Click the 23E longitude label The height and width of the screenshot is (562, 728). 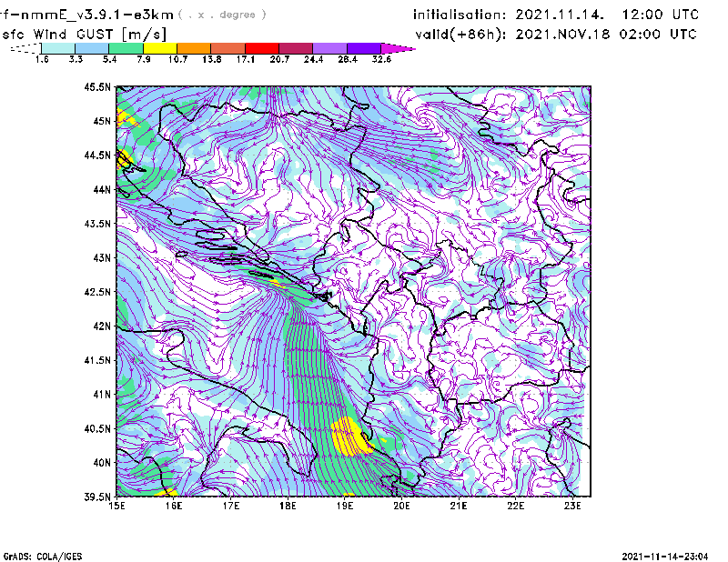click(x=572, y=506)
